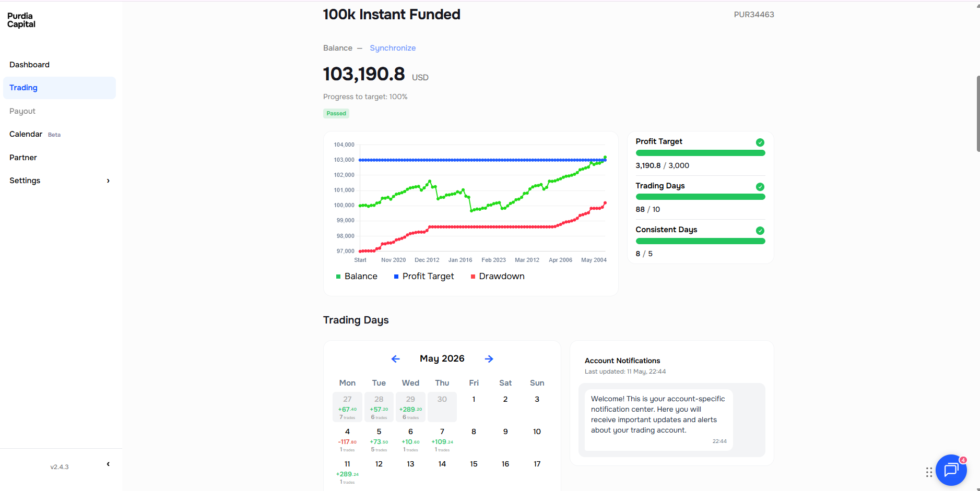Click the page vertical scrollbar
The width and height of the screenshot is (980, 491).
click(978, 114)
